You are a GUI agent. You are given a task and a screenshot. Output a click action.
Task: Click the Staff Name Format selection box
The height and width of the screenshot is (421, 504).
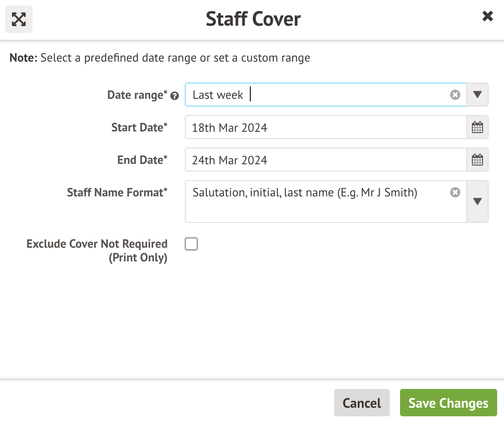tap(317, 202)
